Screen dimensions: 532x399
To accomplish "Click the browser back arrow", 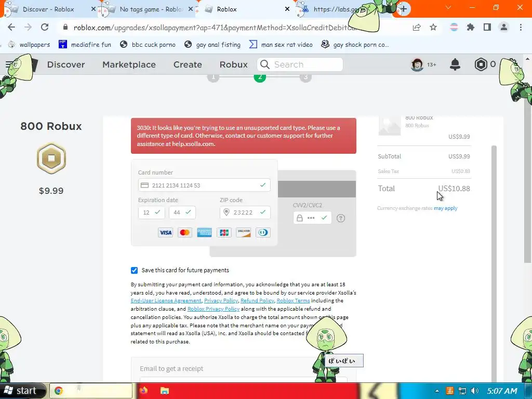I will tap(11, 27).
